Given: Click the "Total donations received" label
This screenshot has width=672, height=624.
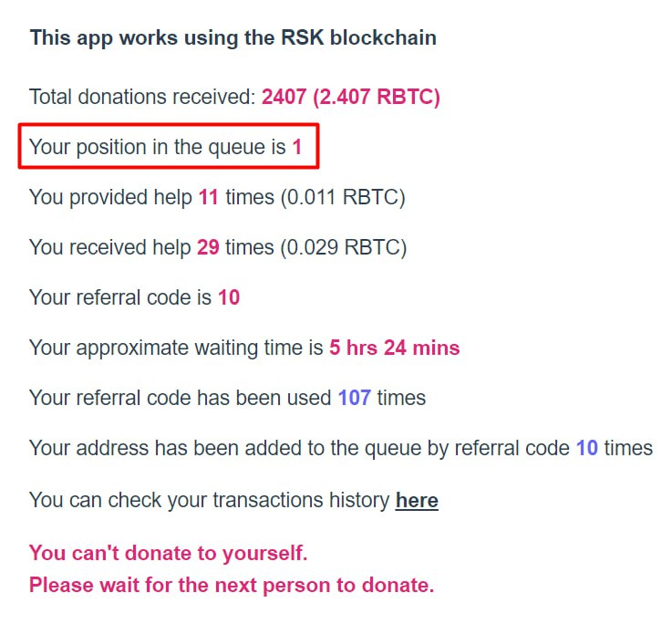Looking at the screenshot, I should (x=143, y=97).
